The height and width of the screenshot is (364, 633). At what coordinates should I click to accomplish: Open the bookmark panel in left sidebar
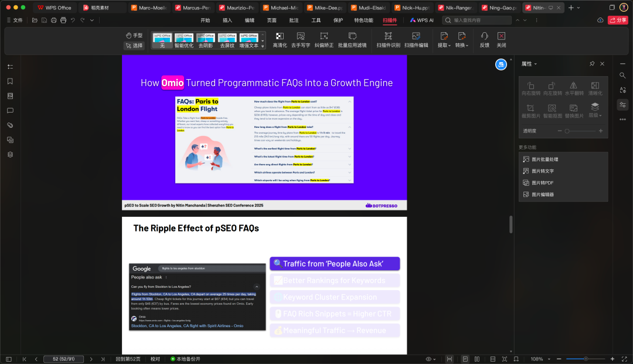[10, 81]
